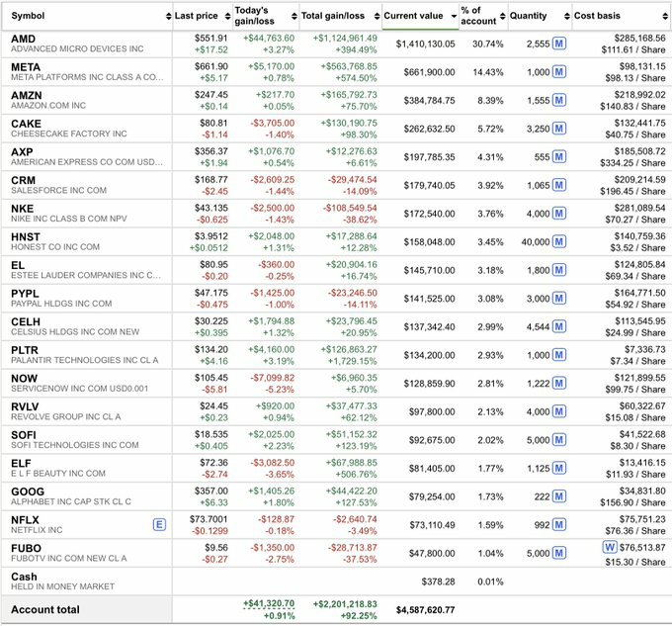
Task: Click RVLV cost basis $60,322.67
Action: 642,406
